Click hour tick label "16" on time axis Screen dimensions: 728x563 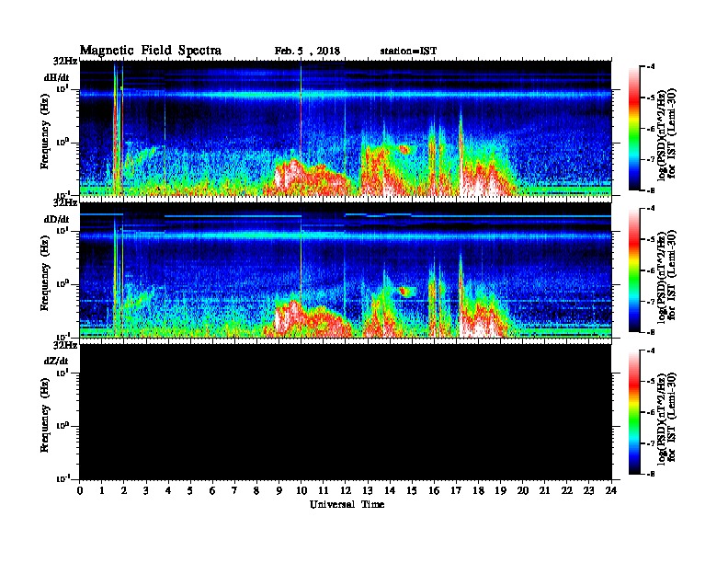coord(434,491)
